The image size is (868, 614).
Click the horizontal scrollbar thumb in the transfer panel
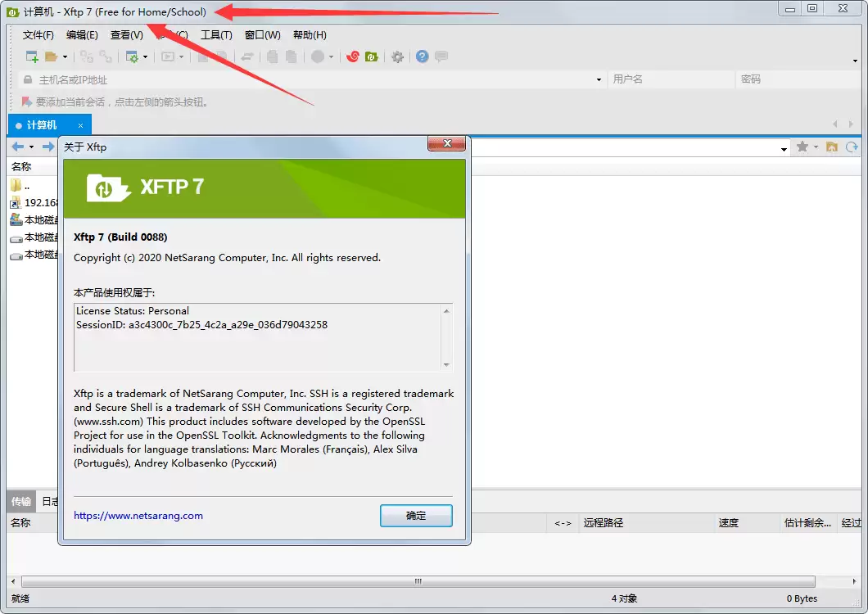[x=418, y=581]
